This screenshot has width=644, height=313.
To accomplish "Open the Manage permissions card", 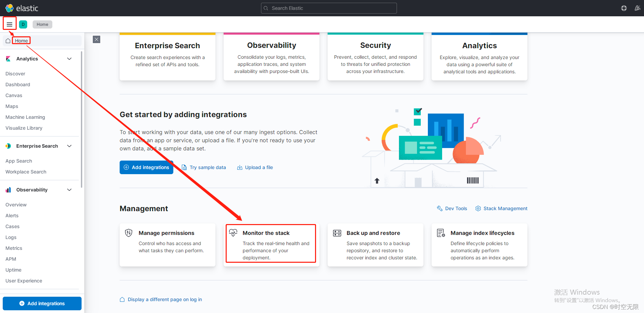I will tap(168, 245).
